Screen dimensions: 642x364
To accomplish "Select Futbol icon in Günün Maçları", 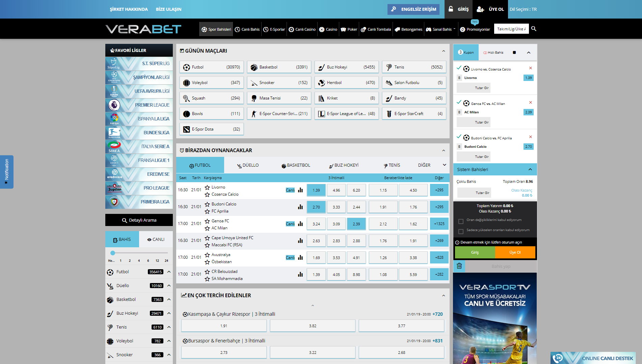I will (186, 67).
